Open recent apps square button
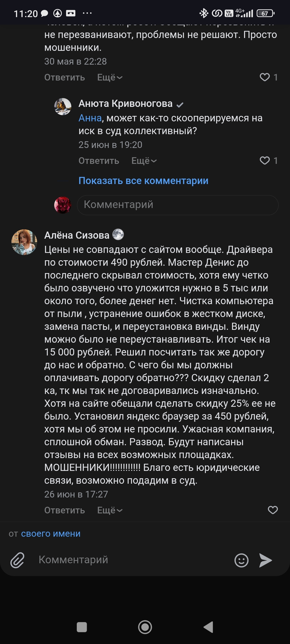The image size is (290, 644). pyautogui.click(x=82, y=627)
